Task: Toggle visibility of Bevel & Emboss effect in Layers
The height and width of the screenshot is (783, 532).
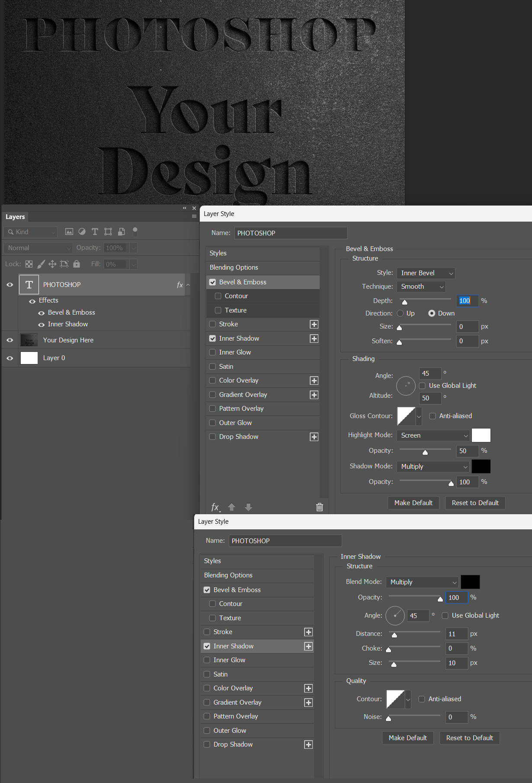Action: (42, 313)
